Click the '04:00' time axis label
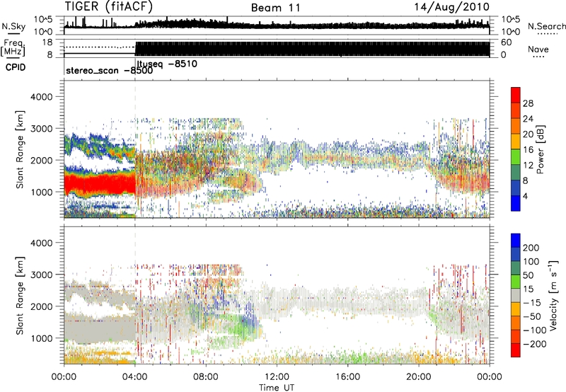Image resolution: width=566 pixels, height=392 pixels. 135,377
